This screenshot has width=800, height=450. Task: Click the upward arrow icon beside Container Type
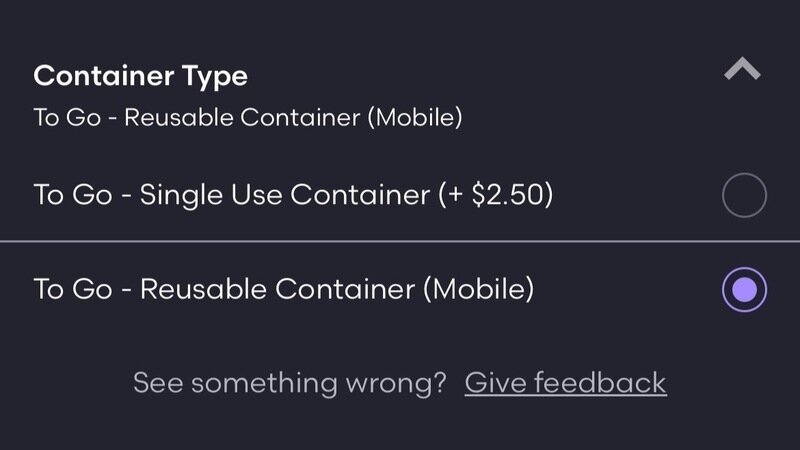coord(743,70)
